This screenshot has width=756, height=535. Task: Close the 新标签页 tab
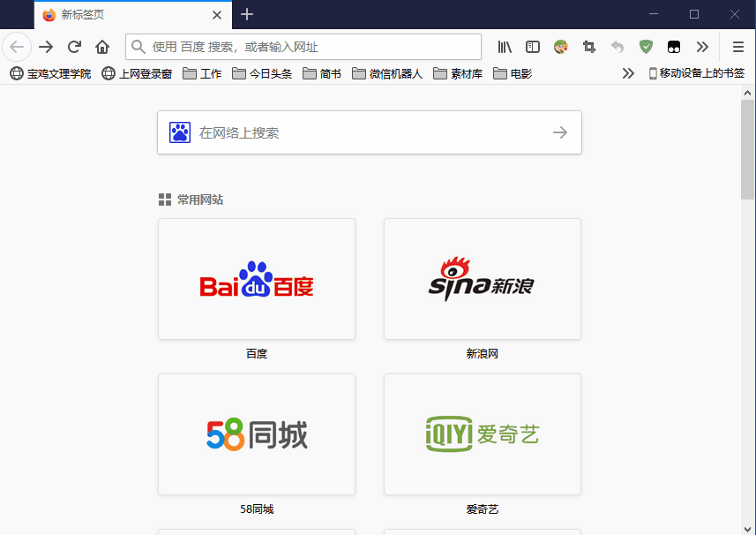coord(217,15)
